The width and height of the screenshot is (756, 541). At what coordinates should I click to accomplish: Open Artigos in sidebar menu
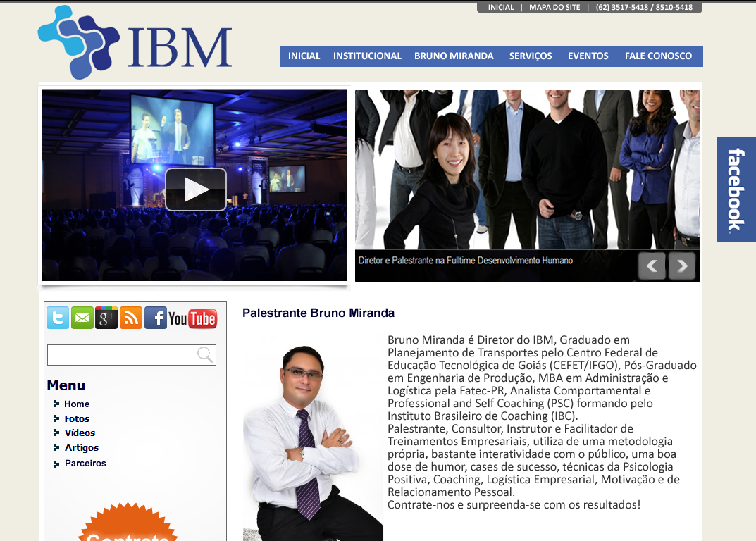(x=82, y=448)
